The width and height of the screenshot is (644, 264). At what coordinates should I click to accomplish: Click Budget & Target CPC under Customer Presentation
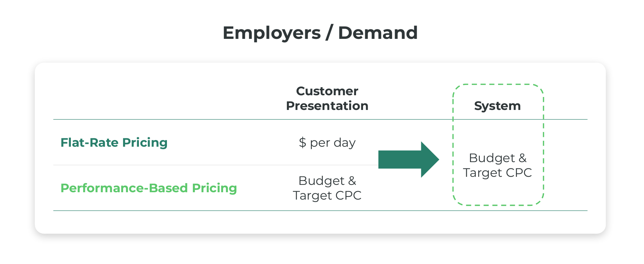[x=327, y=188]
